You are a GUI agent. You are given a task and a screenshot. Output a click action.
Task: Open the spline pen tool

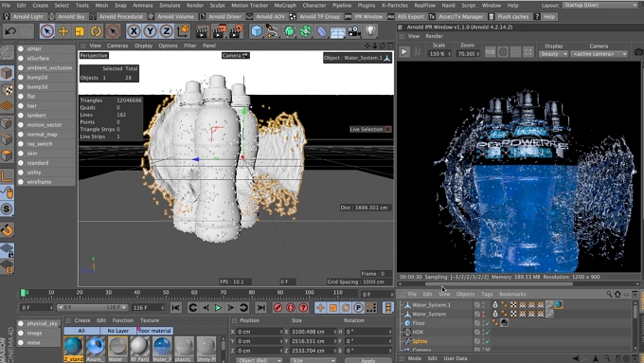(x=273, y=31)
